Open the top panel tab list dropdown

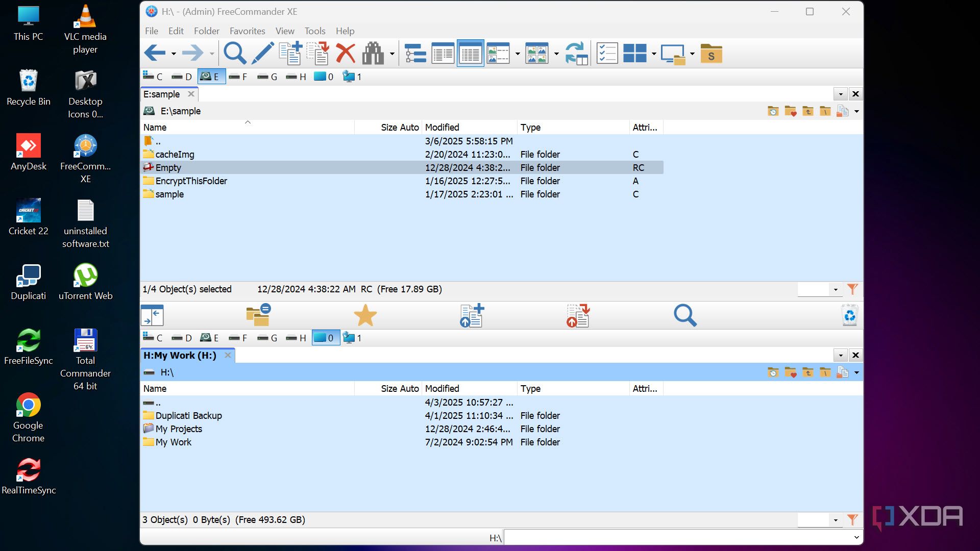[x=841, y=94]
